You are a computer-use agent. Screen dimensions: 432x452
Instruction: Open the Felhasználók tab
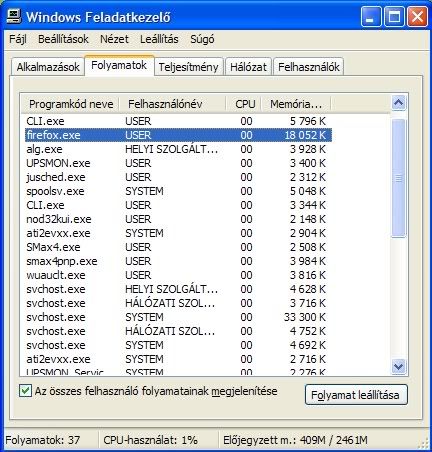point(309,67)
